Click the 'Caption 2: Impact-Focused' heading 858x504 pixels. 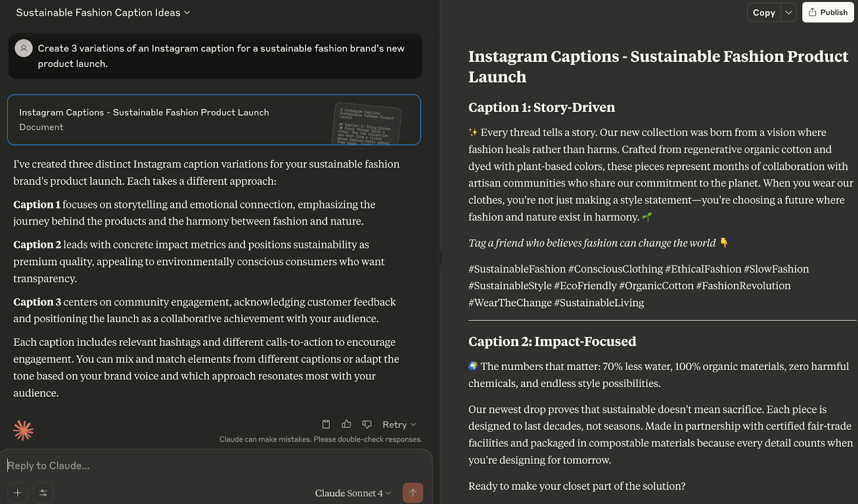pos(552,342)
